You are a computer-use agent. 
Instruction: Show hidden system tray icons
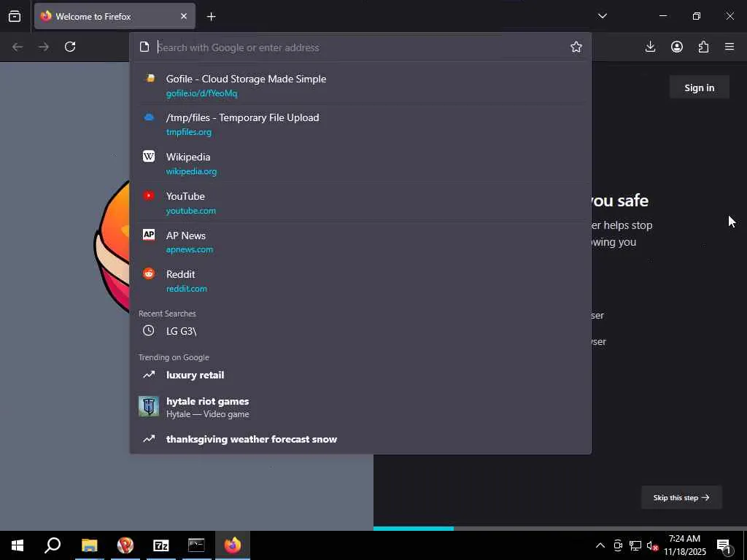point(600,545)
